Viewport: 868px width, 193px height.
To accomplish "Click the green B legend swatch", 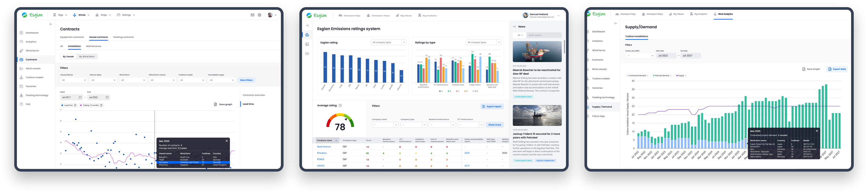I will pos(448,91).
